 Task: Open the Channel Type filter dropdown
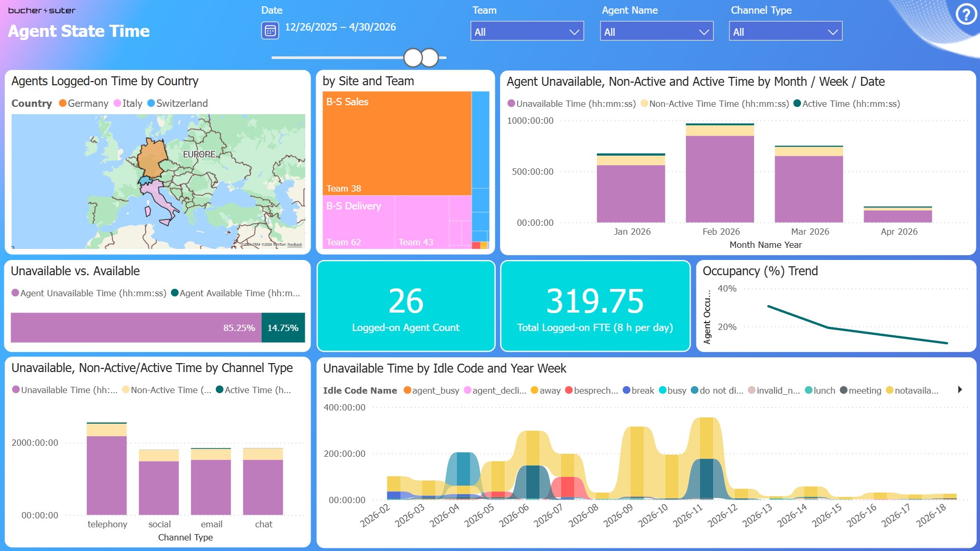click(785, 32)
